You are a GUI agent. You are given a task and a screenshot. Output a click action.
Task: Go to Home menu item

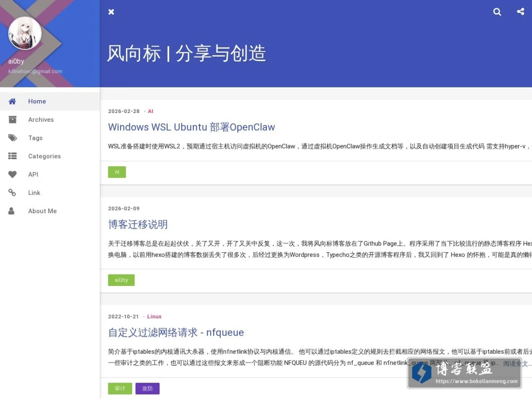tap(50, 101)
